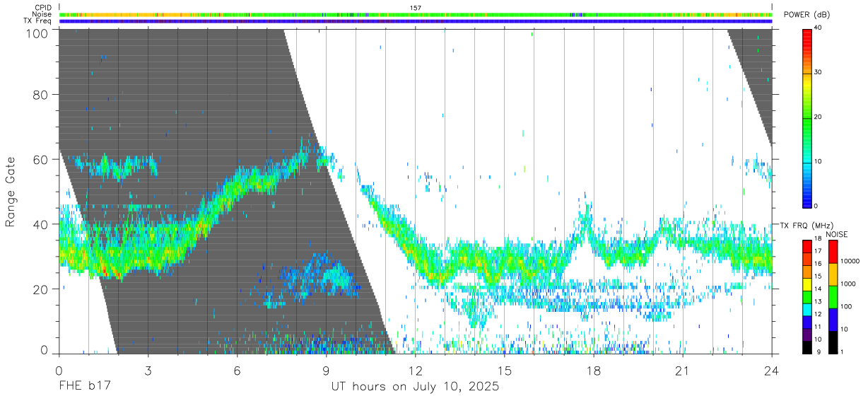The height and width of the screenshot is (401, 868).
Task: Click the 'FHE b17' radar label
Action: tap(85, 387)
